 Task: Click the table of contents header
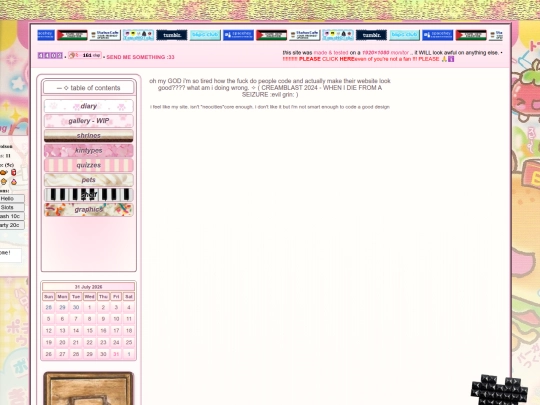point(89,88)
